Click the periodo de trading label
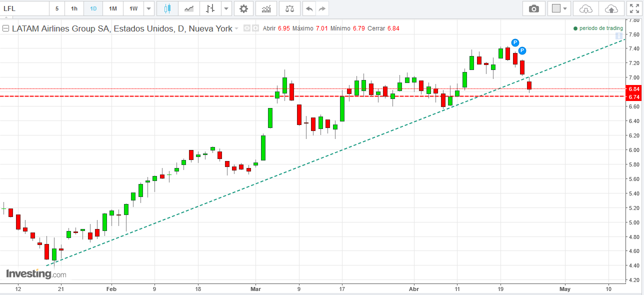 point(601,28)
